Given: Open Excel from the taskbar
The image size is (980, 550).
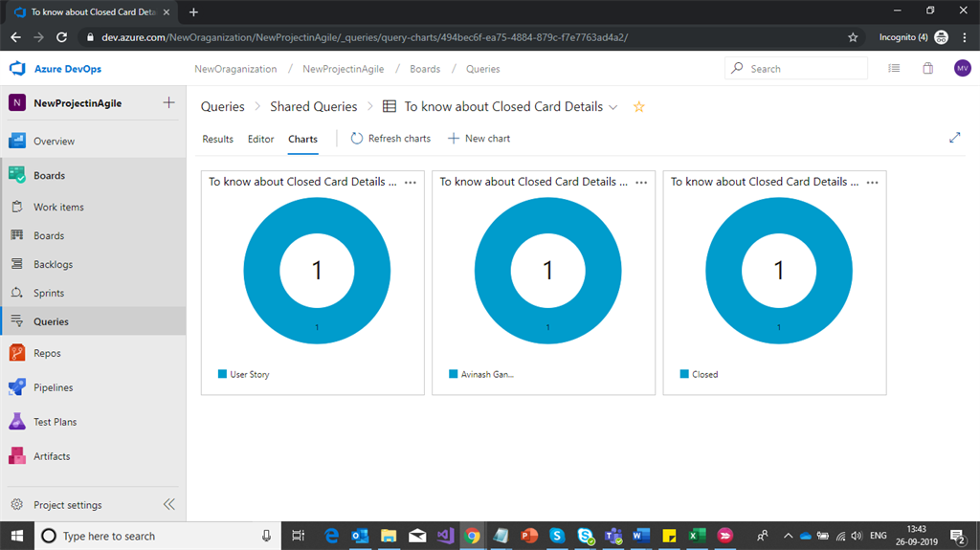Looking at the screenshot, I should tap(697, 536).
